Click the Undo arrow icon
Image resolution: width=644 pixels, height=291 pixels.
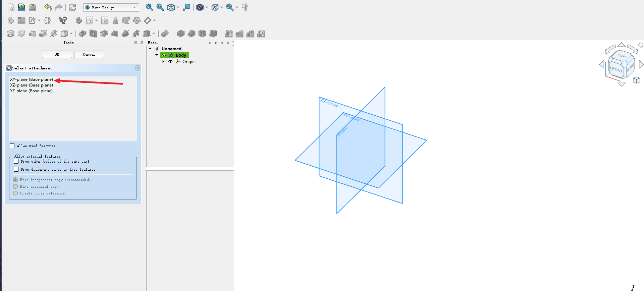coord(48,7)
